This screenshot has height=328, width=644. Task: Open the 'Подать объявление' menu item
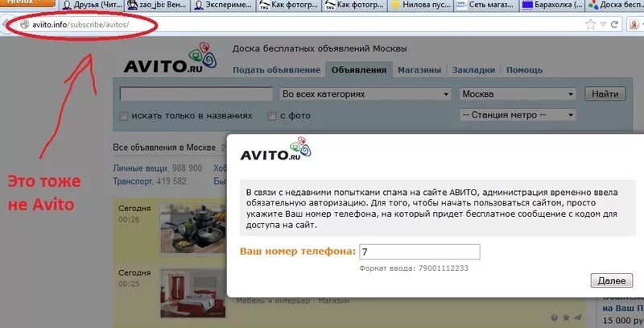(276, 70)
